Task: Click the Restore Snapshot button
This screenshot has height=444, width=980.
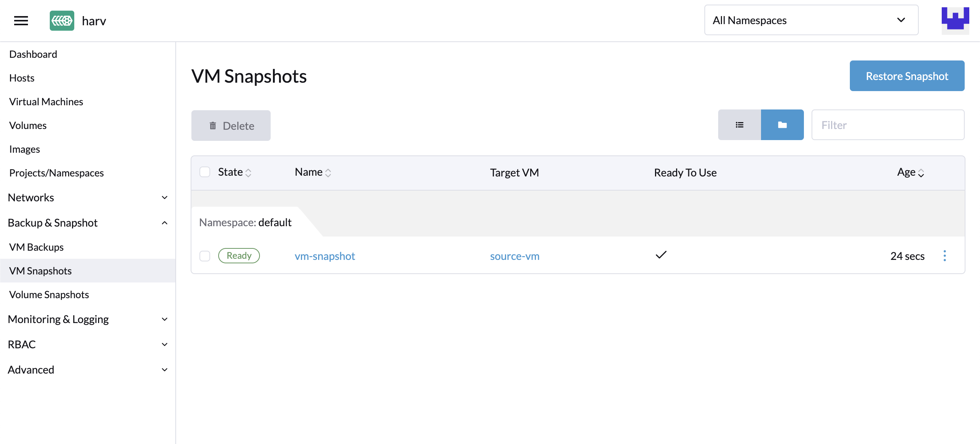Action: click(x=907, y=76)
